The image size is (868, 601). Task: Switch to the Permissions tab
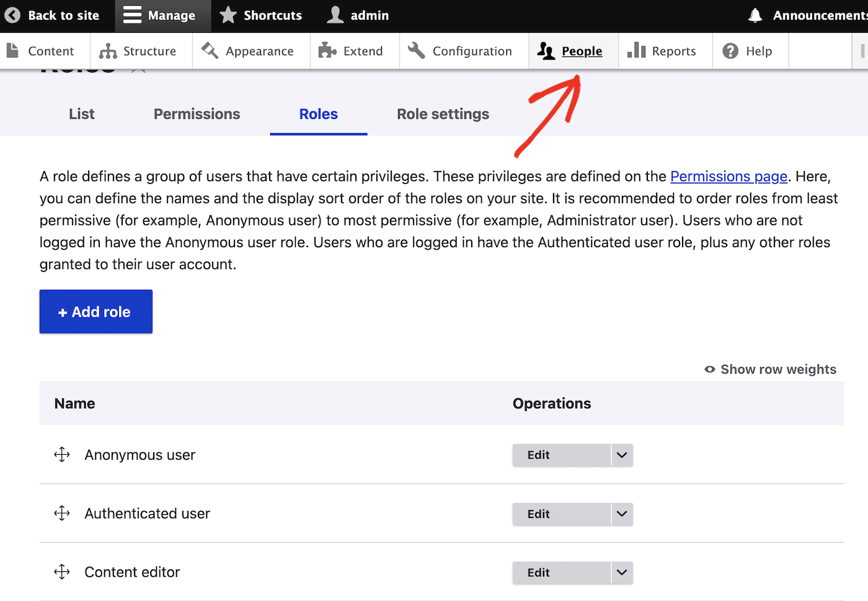coord(197,114)
